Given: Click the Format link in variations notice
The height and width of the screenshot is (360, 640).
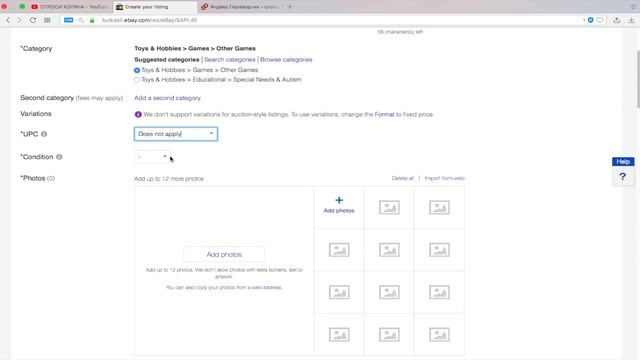Looking at the screenshot, I should click(x=384, y=114).
